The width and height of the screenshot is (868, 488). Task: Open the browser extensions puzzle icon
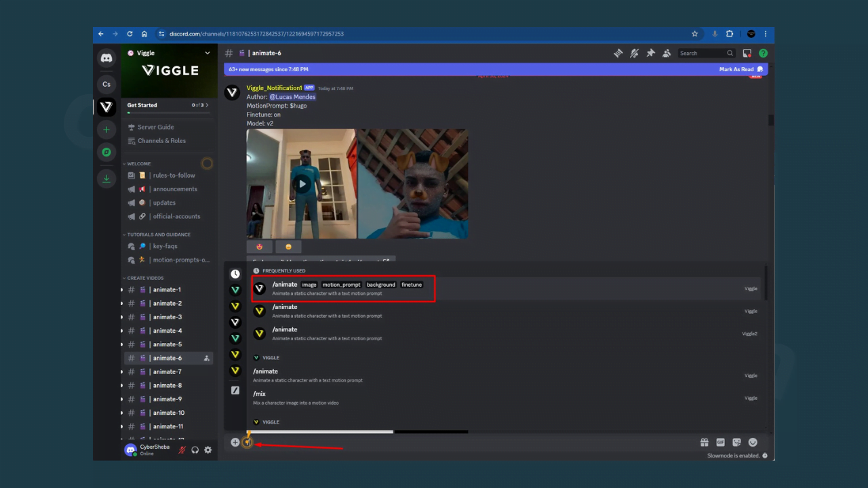pos(730,34)
